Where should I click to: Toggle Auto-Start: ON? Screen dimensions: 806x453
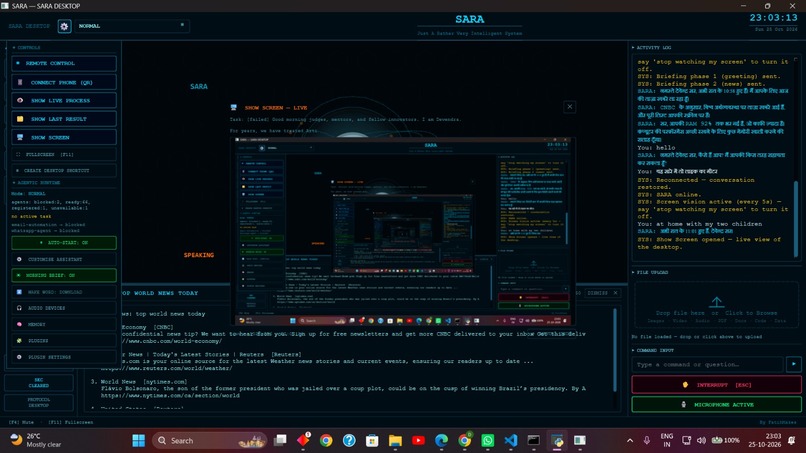tap(64, 243)
